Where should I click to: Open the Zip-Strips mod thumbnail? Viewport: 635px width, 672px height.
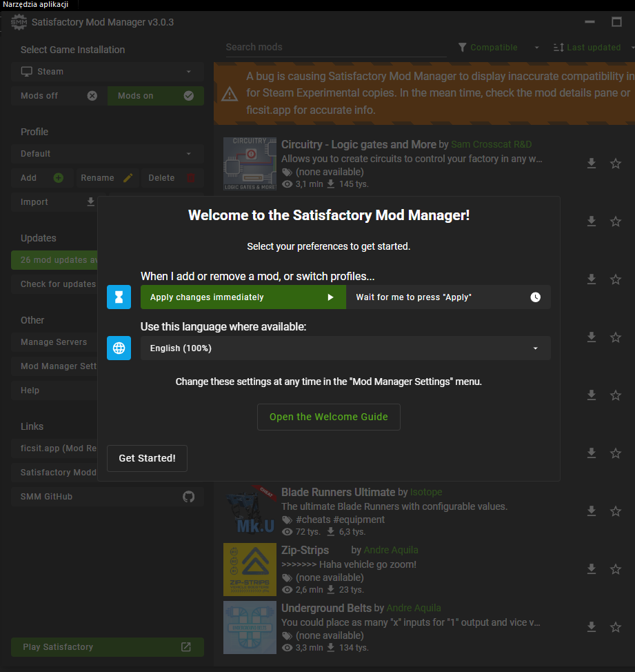pyautogui.click(x=250, y=569)
